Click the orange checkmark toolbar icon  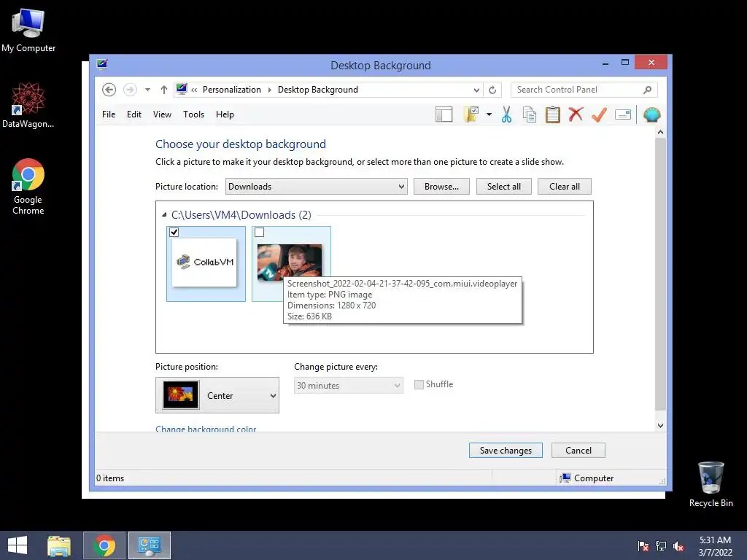tap(599, 114)
